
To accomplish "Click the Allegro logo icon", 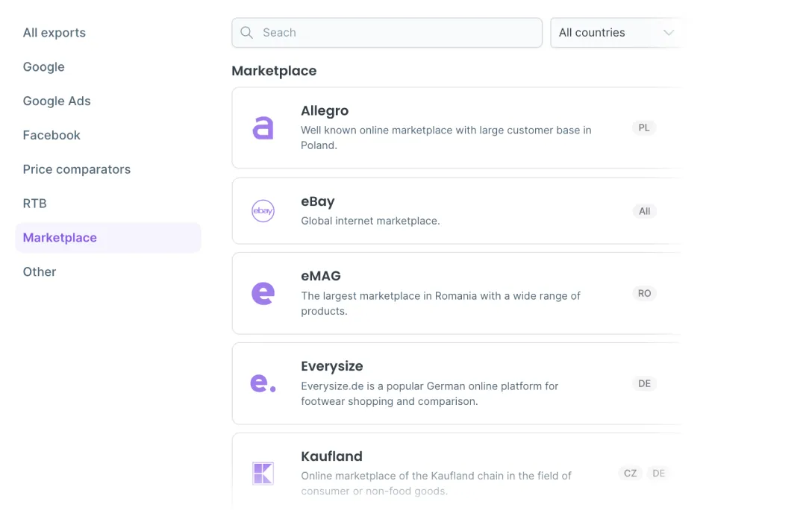I will pos(263,128).
